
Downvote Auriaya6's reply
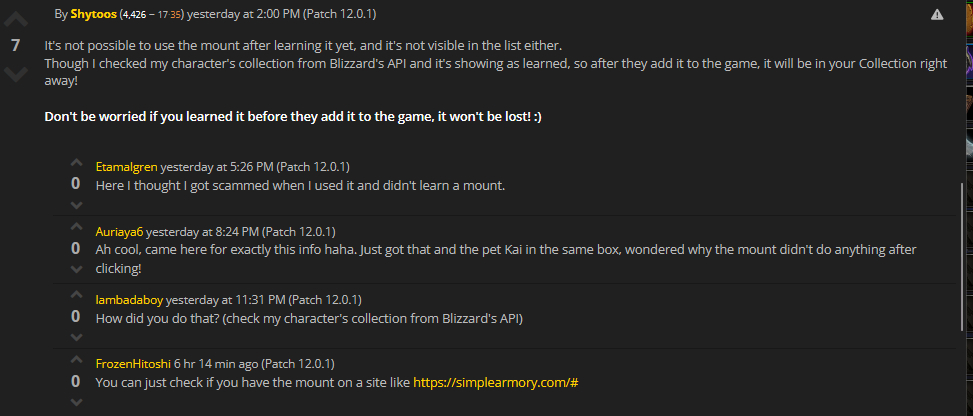coord(76,269)
